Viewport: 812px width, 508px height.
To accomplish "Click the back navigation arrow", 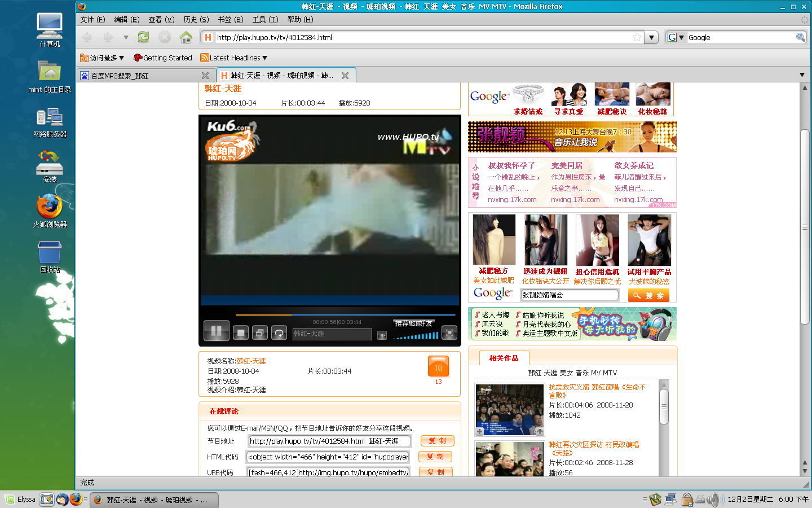I will click(87, 37).
